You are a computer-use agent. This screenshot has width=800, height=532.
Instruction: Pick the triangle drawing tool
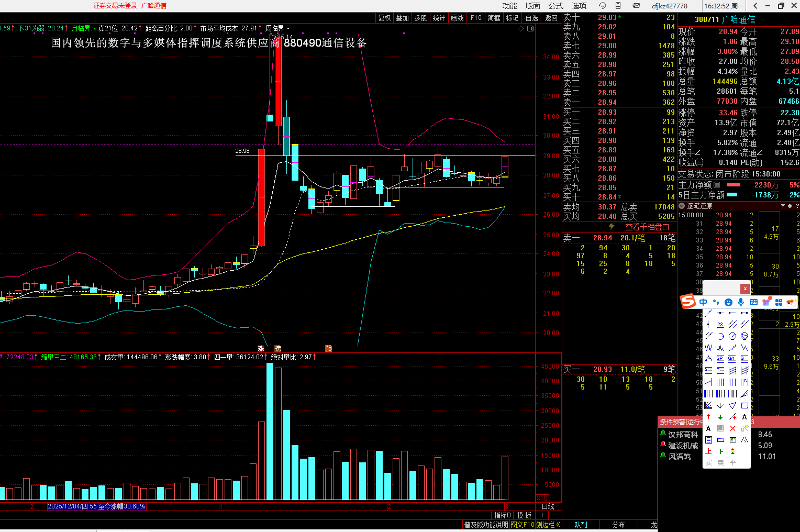point(732,405)
